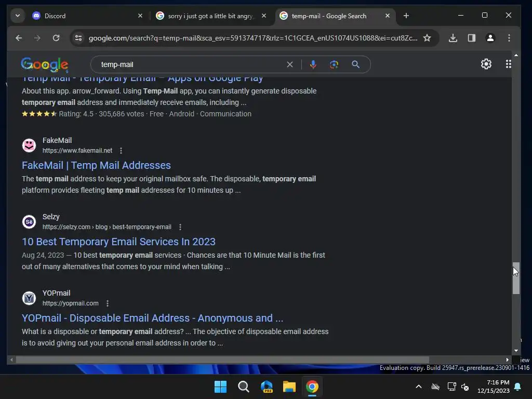Open FakeMail | Temp Mail Addresses result

pos(96,165)
